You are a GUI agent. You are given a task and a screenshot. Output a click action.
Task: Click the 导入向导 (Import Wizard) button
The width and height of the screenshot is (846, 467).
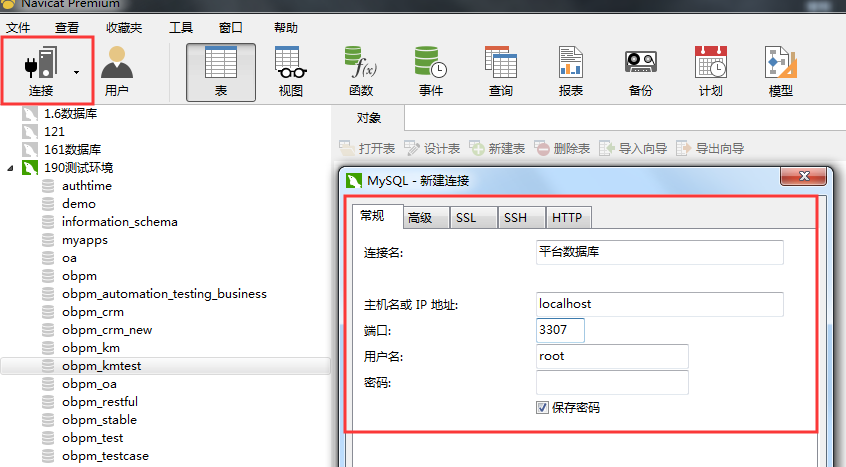633,148
